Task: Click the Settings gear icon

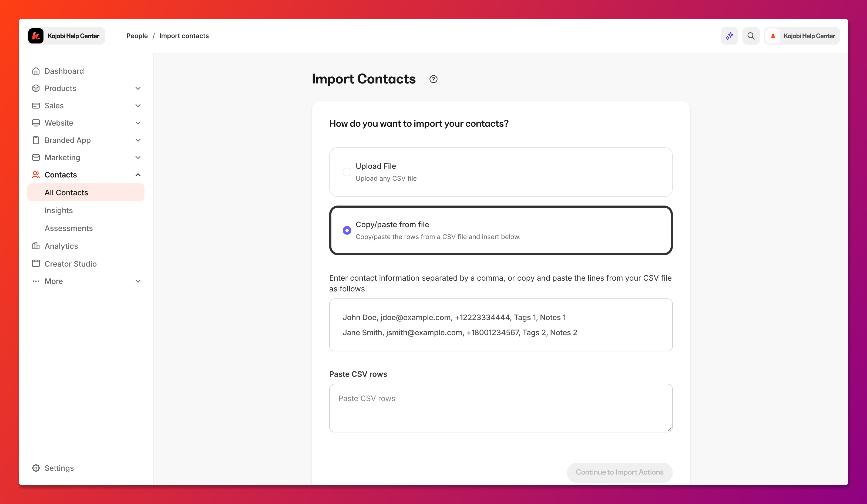Action: coord(36,468)
